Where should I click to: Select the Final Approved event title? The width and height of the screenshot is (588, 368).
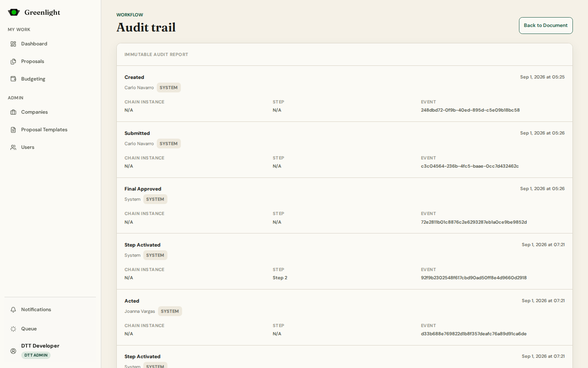(x=143, y=189)
